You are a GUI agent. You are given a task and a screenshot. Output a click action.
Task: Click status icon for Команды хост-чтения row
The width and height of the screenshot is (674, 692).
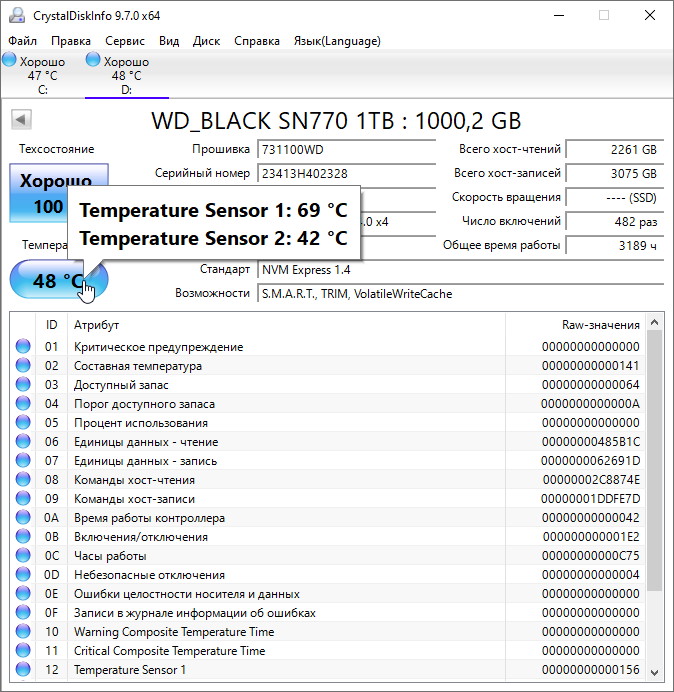(23, 479)
